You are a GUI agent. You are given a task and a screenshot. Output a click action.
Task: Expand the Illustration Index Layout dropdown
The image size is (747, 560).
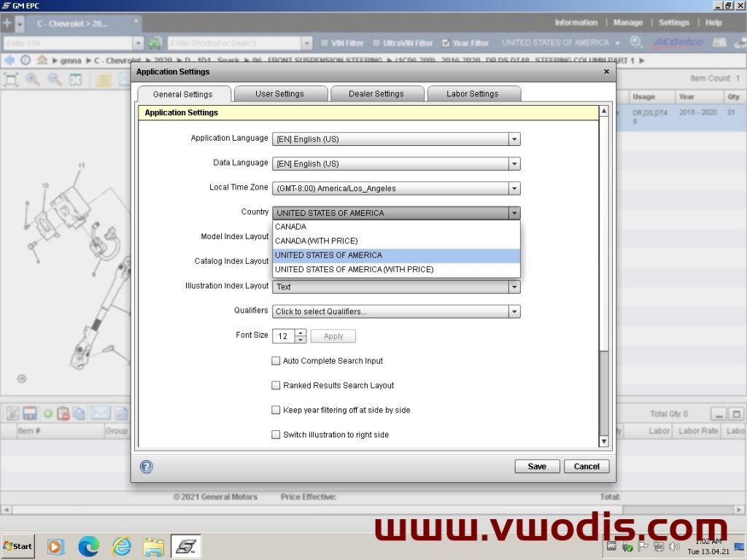tap(514, 287)
